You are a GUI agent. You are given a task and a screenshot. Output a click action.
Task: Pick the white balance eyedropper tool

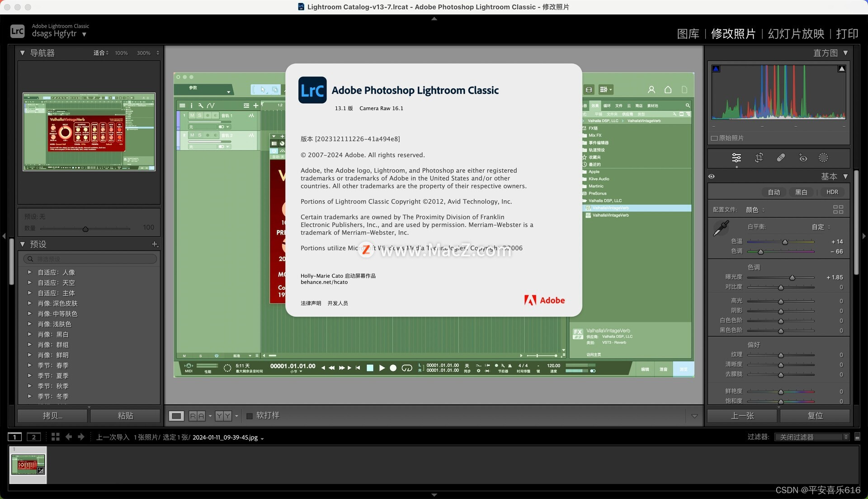pos(721,228)
